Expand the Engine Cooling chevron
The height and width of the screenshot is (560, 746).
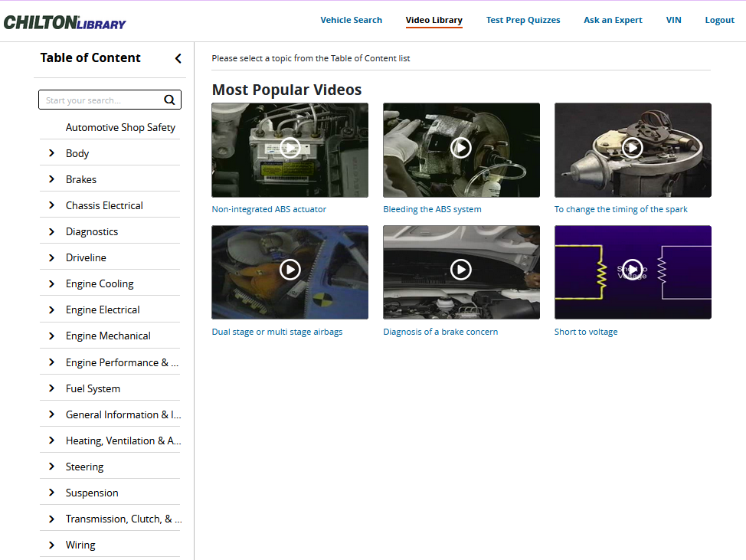click(51, 283)
